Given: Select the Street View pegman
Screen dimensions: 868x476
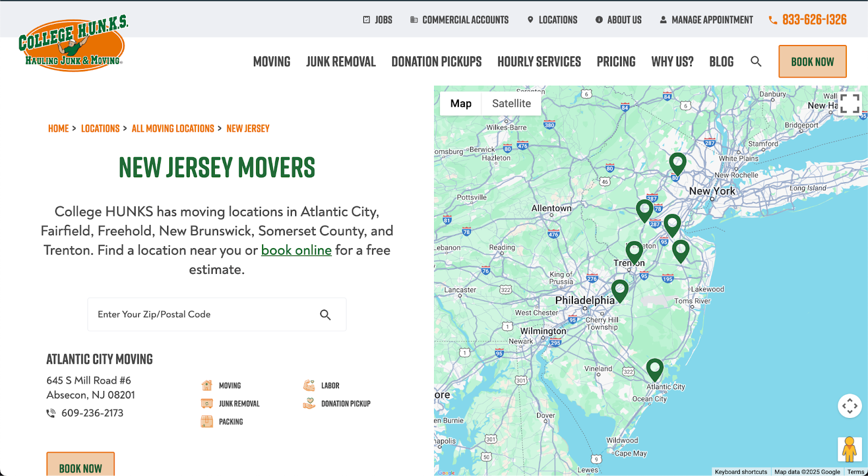Looking at the screenshot, I should point(850,448).
